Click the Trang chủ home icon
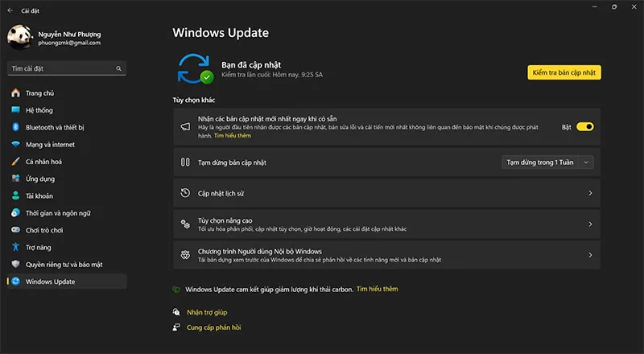The image size is (644, 354). (x=15, y=93)
